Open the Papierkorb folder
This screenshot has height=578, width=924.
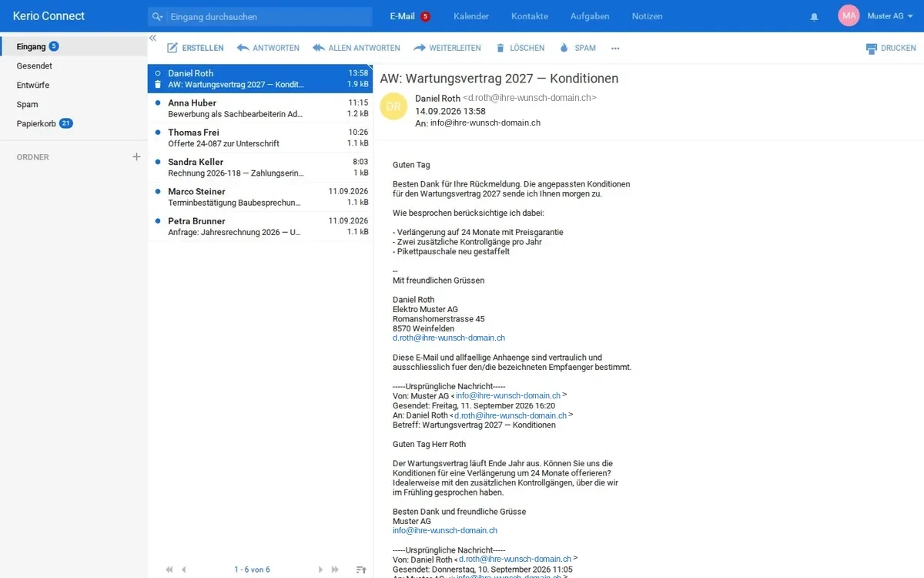coord(73,123)
